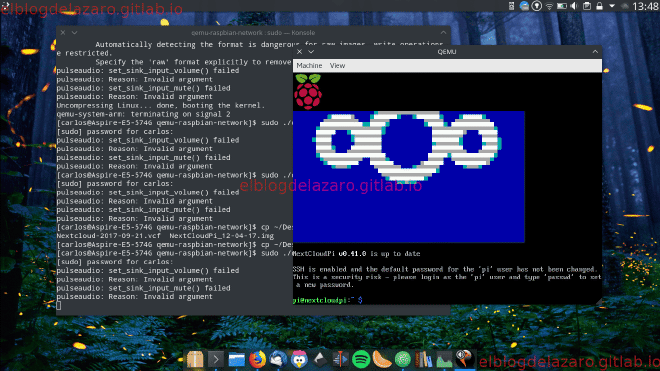Viewport: 660px width, 371px height.
Task: Open the cloud weather tray icon
Action: click(x=625, y=6)
